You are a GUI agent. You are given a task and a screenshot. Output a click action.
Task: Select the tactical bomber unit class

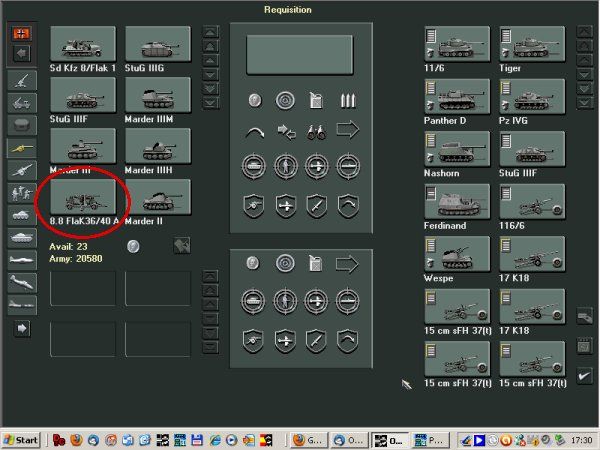[22, 283]
